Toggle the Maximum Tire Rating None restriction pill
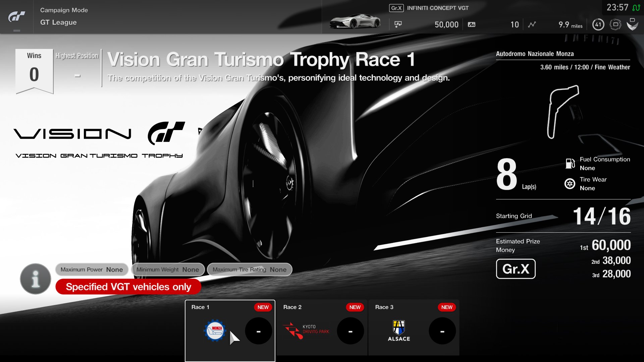 tap(250, 269)
